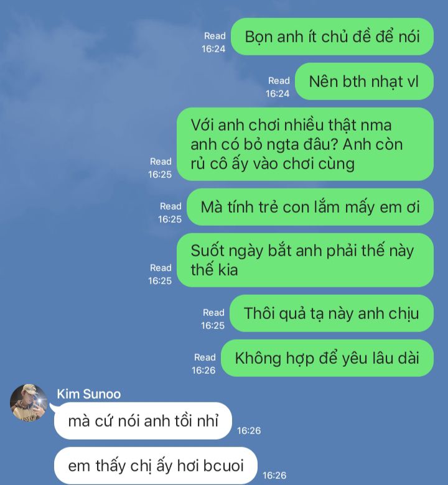Tap the Read 16:25 label by 'Thôi quả tạ'
The height and width of the screenshot is (485, 448).
(213, 319)
